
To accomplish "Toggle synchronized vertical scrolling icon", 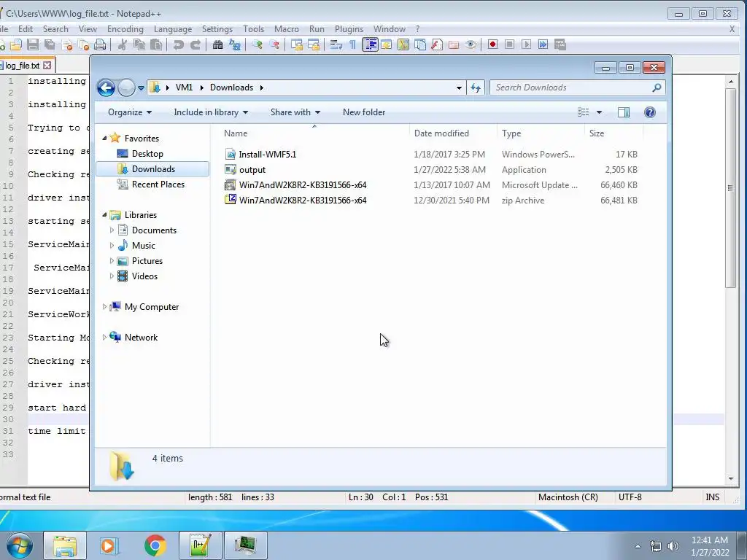I will (x=297, y=44).
